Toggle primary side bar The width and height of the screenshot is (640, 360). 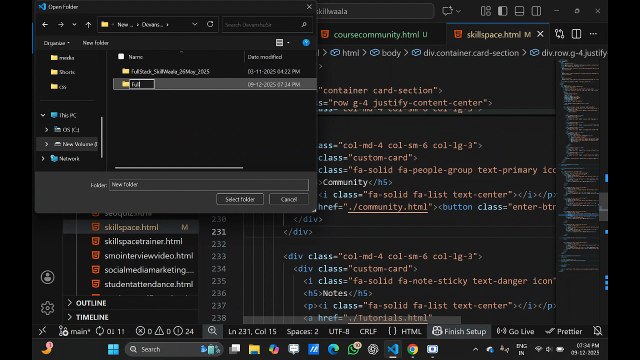point(502,11)
